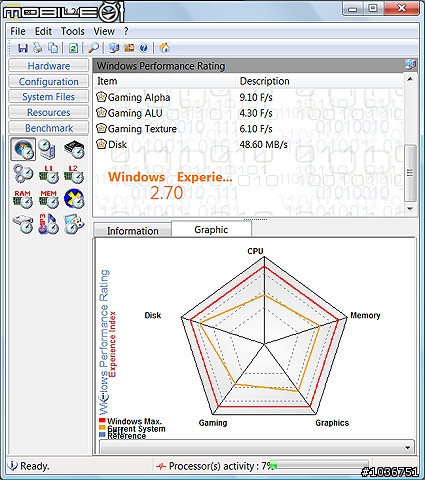Open the computer global performance benchmark icon
425x480 pixels.
tap(47, 149)
